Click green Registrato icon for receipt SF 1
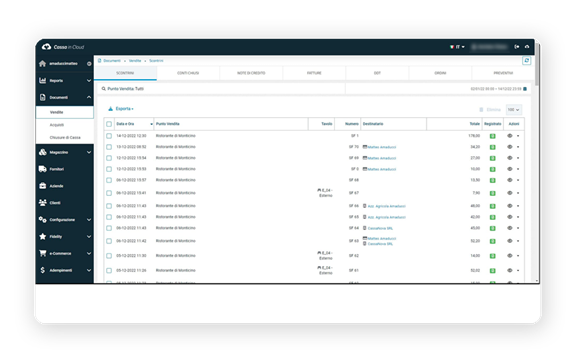 (x=493, y=136)
